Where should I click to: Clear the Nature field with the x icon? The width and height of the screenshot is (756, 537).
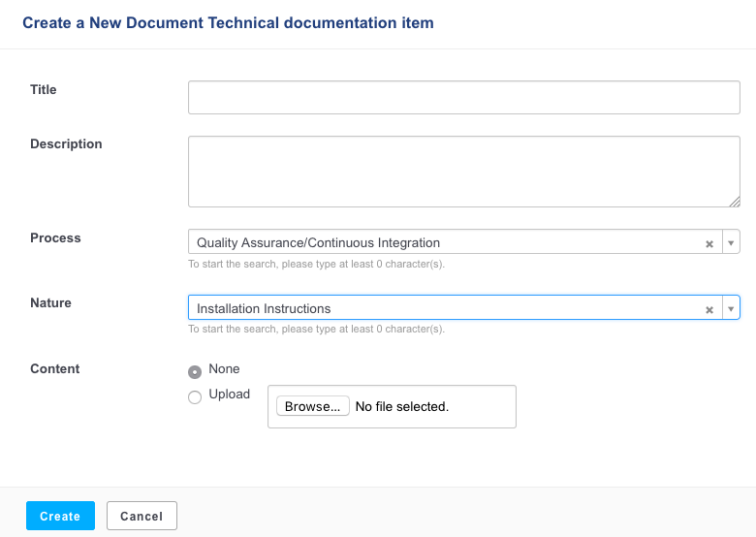click(x=709, y=310)
